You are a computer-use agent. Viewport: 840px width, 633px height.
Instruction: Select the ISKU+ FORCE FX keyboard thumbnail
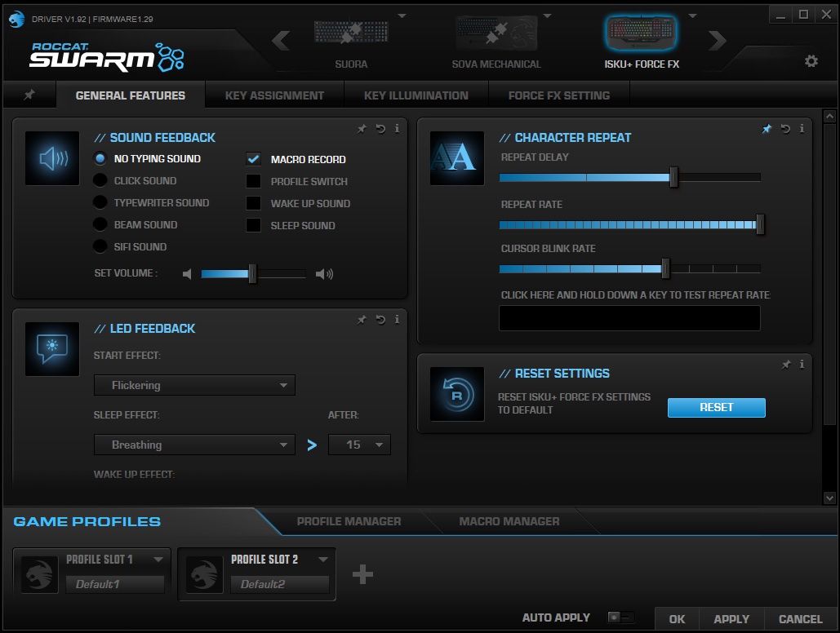click(x=641, y=32)
